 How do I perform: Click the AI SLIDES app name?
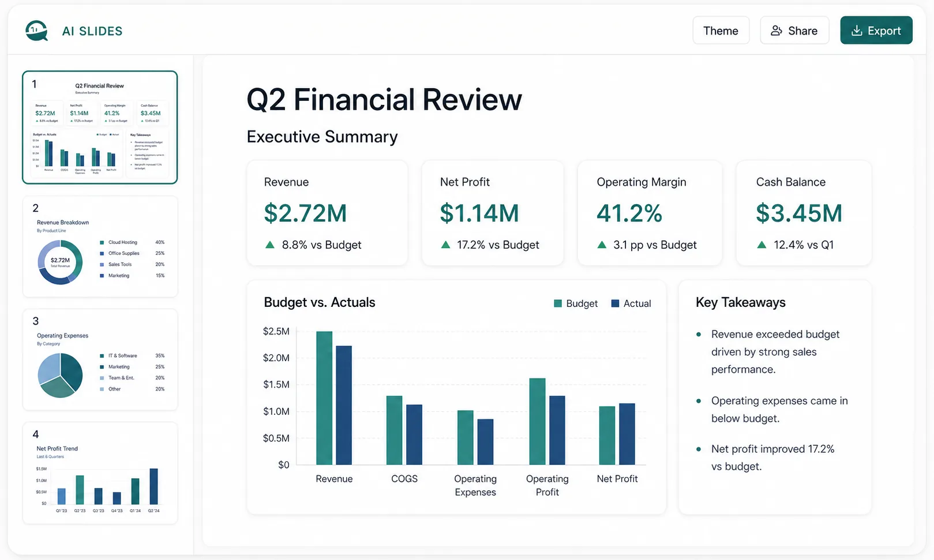[x=92, y=31]
